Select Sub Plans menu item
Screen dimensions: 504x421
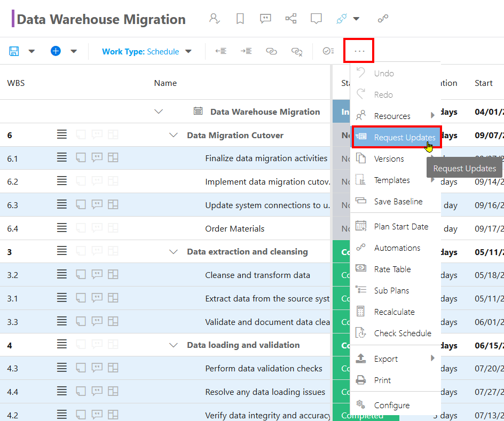tap(396, 291)
